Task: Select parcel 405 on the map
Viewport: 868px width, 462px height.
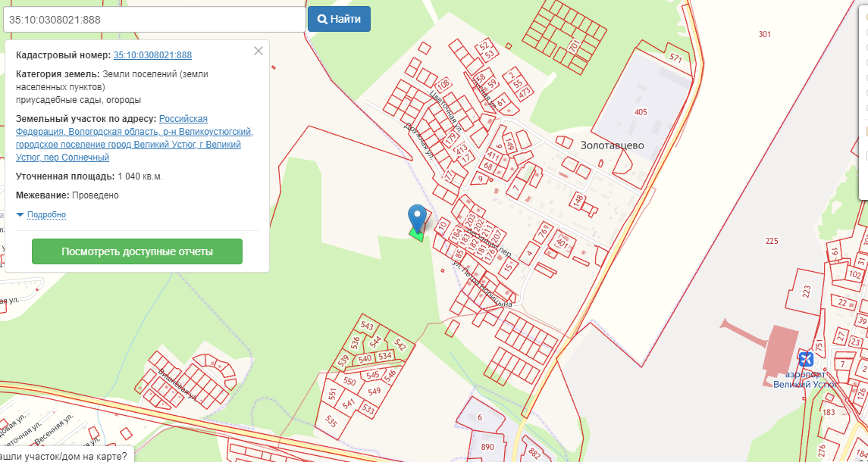Action: tap(641, 112)
